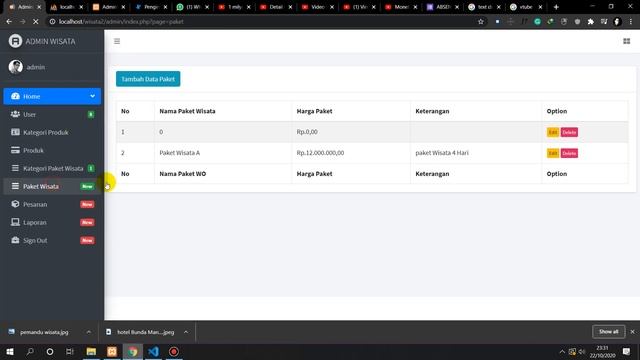Stop loading the page with X button
The height and width of the screenshot is (360, 640).
click(x=36, y=22)
